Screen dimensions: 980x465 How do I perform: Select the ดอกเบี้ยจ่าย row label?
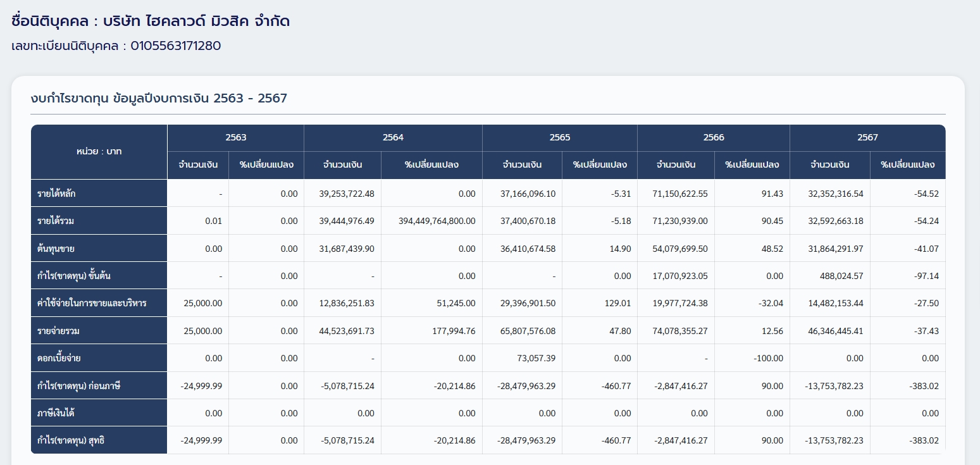pyautogui.click(x=59, y=358)
